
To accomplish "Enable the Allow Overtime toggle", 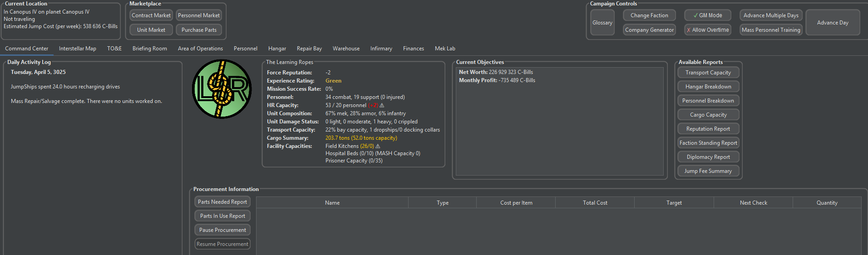I will [x=707, y=30].
